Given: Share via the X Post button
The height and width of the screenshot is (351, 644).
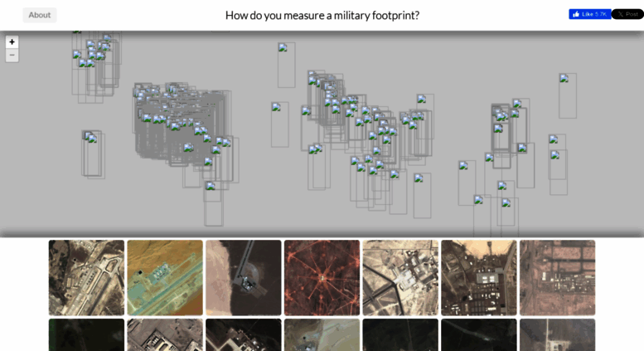Looking at the screenshot, I should pyautogui.click(x=627, y=14).
